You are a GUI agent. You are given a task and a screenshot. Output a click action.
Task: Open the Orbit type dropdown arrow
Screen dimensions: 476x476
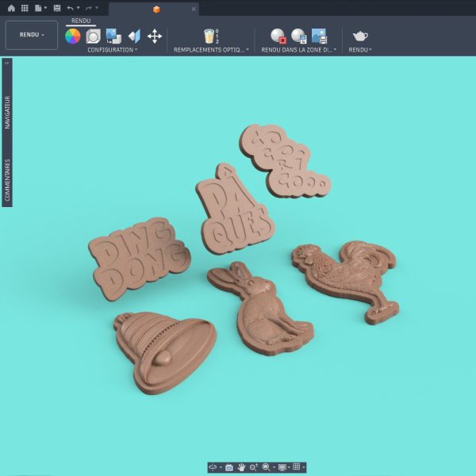[x=221, y=467]
